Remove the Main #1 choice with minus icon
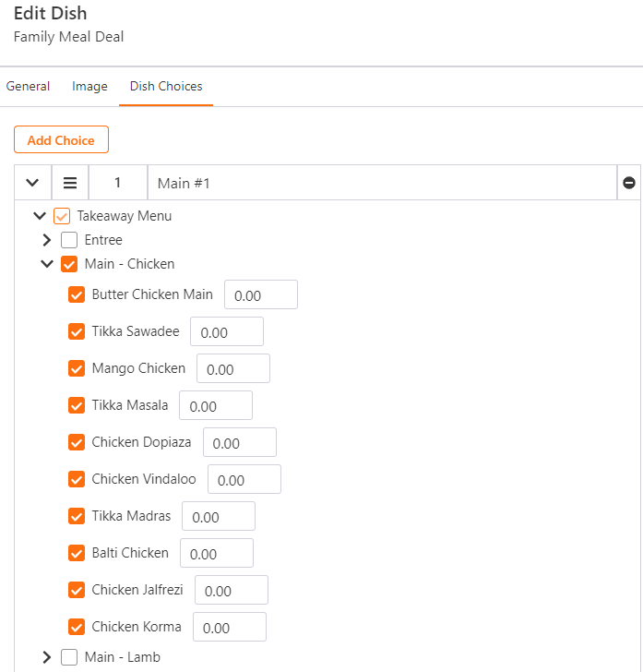643x672 pixels. [x=628, y=183]
